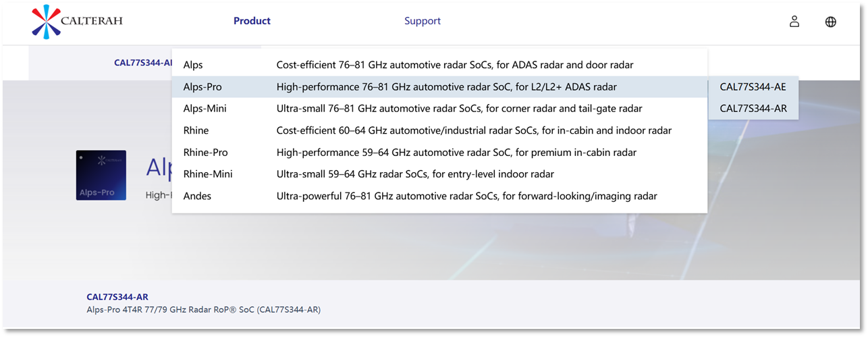This screenshot has width=868, height=337.
Task: Open the language globe icon
Action: pyautogui.click(x=831, y=22)
